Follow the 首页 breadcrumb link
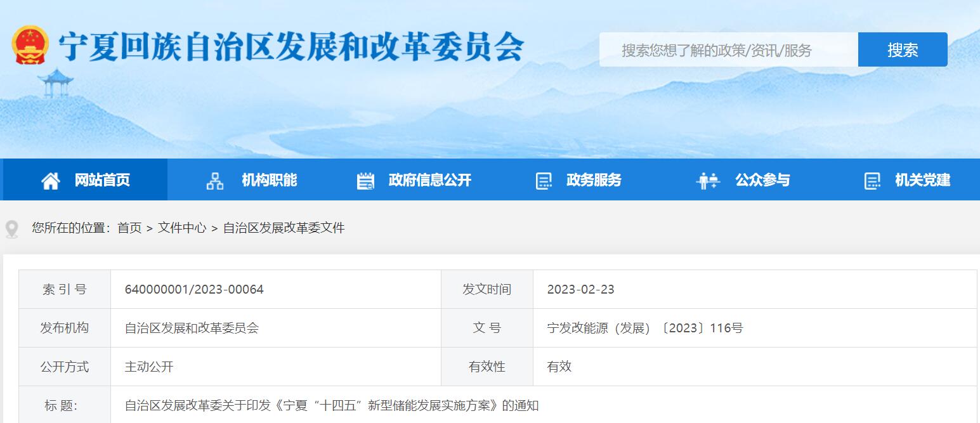Image resolution: width=980 pixels, height=423 pixels. pyautogui.click(x=129, y=228)
